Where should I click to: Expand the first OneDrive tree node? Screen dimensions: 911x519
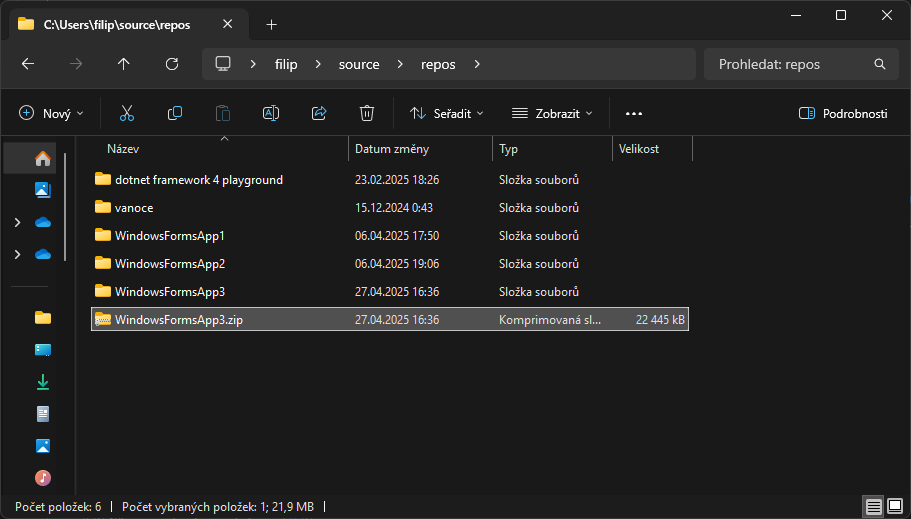tap(17, 222)
